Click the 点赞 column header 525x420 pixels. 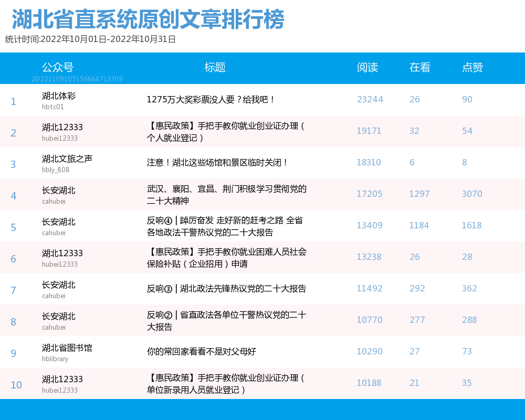[472, 67]
